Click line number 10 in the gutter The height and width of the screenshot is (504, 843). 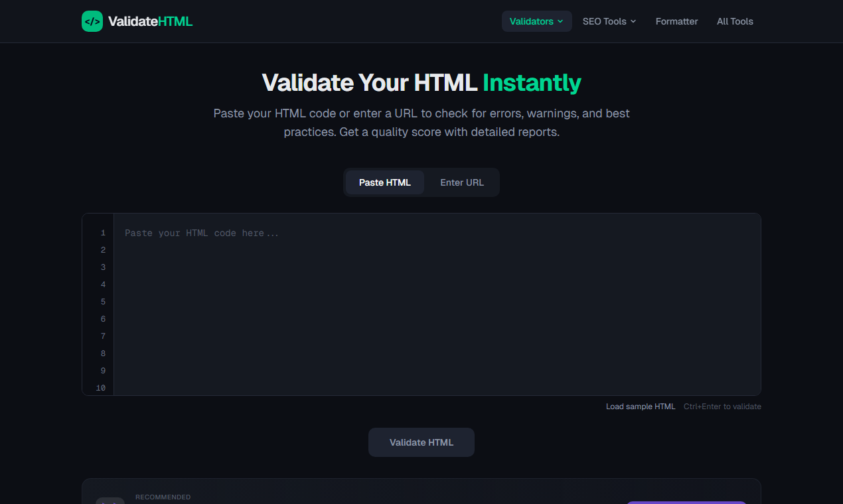[101, 388]
